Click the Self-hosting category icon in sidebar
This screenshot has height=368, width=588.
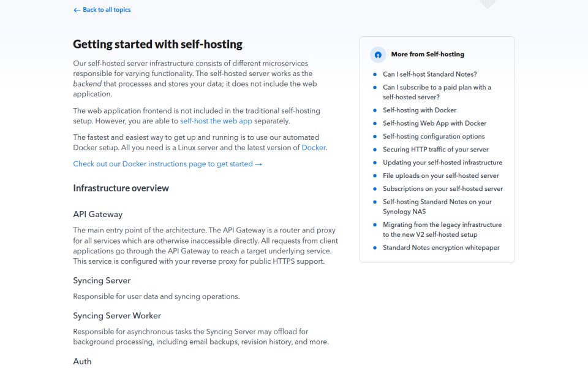coord(378,55)
